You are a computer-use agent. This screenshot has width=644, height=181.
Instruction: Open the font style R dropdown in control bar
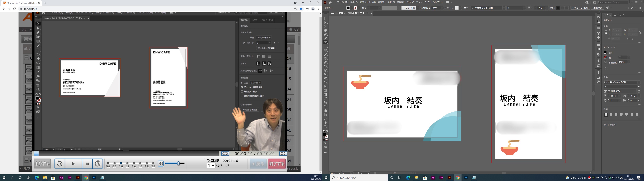(524, 8)
